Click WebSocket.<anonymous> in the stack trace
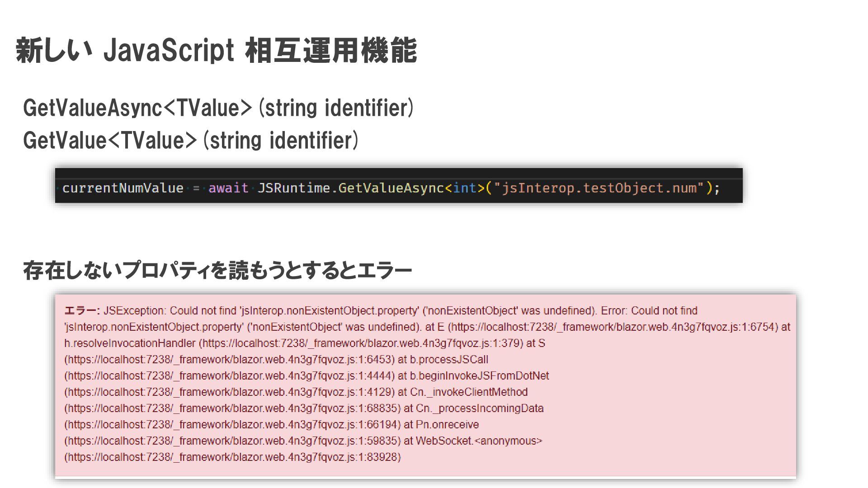The width and height of the screenshot is (868, 488). click(x=479, y=441)
